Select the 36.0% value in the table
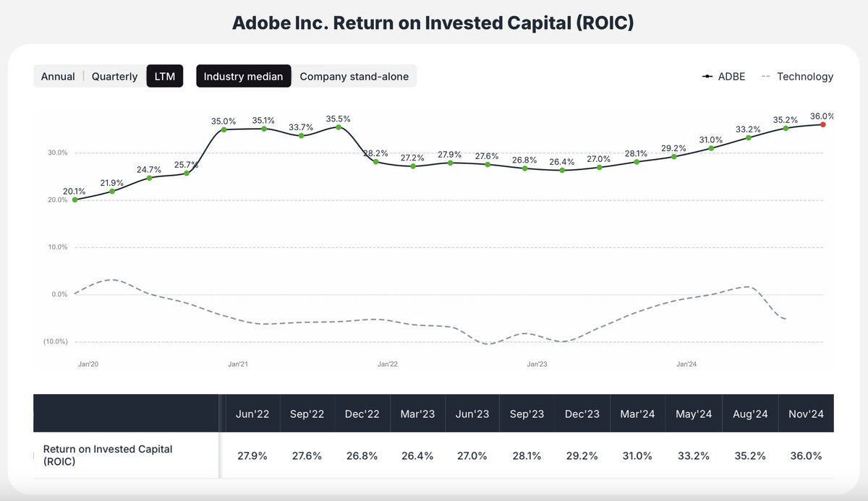This screenshot has height=501, width=868. (805, 456)
